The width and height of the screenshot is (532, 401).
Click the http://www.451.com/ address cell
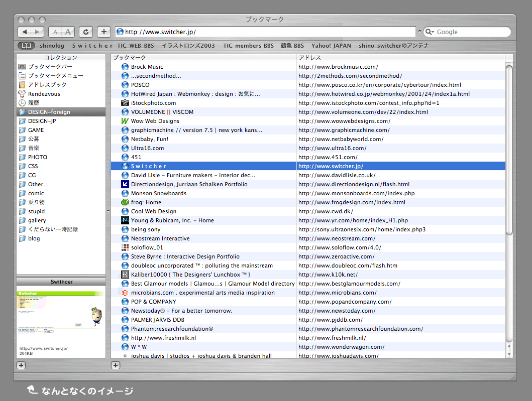click(401, 157)
